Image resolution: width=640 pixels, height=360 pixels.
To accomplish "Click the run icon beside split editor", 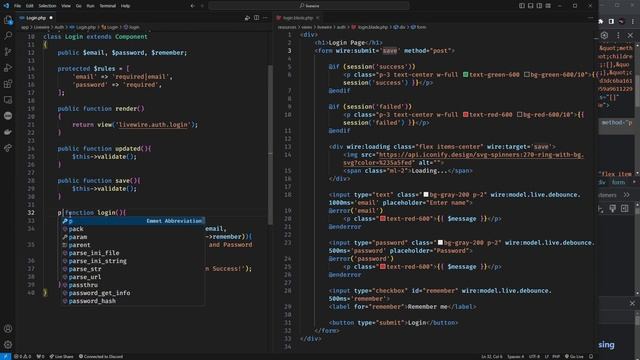I will (247, 18).
